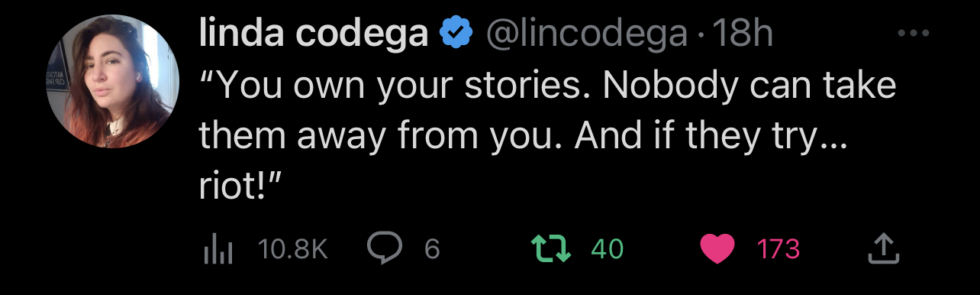
Task: Click the blue verified badge
Action: point(455,34)
